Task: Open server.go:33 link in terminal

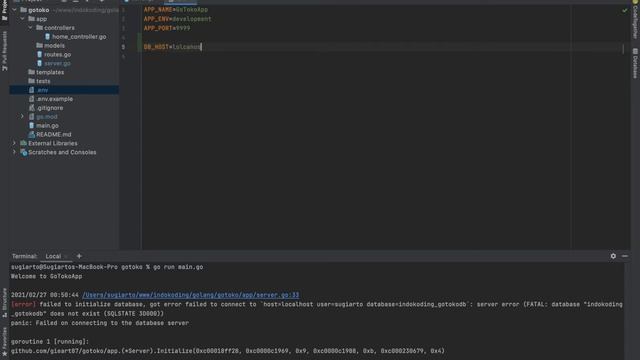Action: point(191,295)
